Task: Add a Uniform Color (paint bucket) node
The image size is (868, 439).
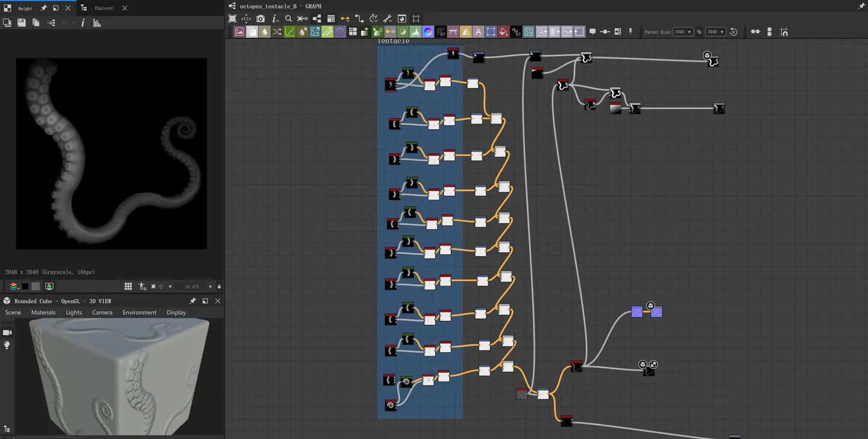Action: [503, 32]
